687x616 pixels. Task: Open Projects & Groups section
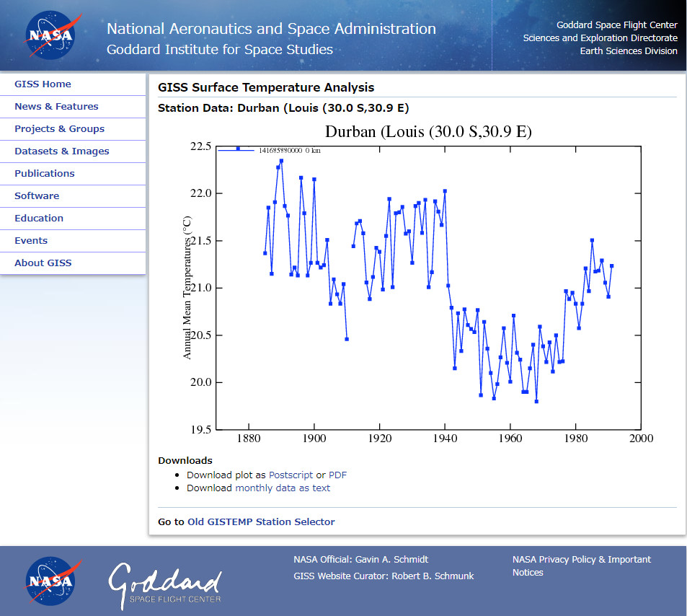pos(59,128)
